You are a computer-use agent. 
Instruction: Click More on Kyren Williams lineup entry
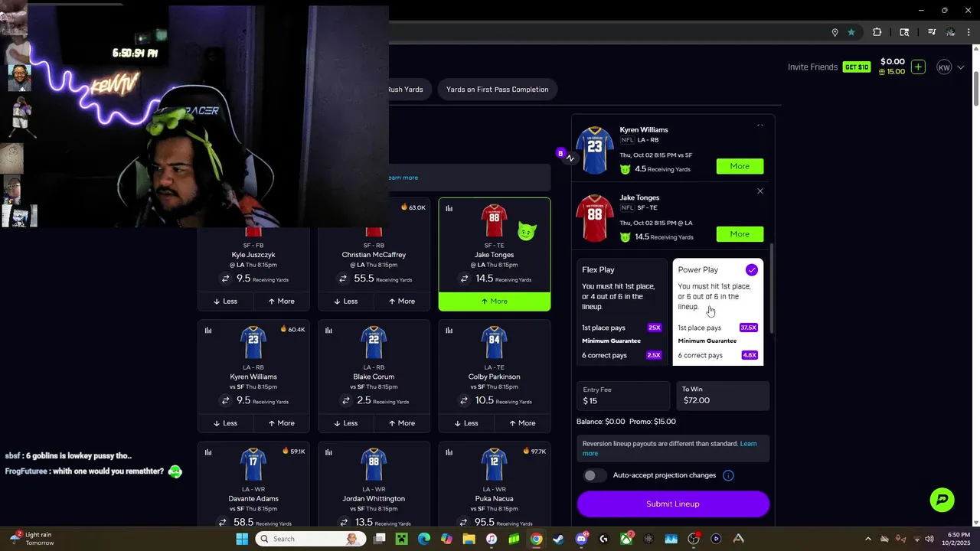coord(740,166)
